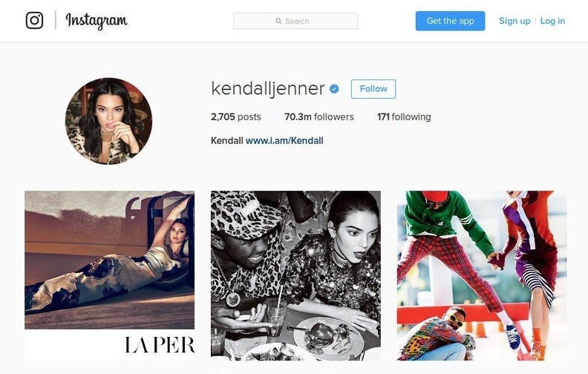The width and height of the screenshot is (588, 374).
Task: Open the Instagram wordmark home link
Action: pos(97,21)
